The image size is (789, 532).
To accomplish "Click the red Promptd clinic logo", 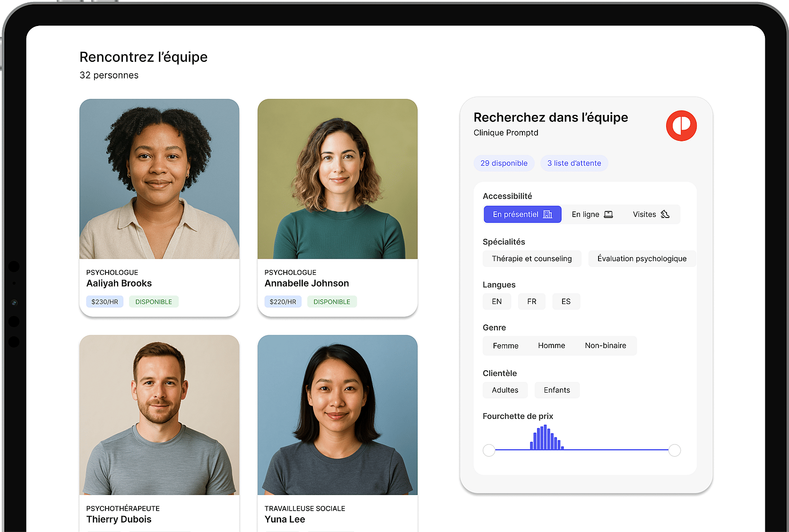I will (681, 126).
